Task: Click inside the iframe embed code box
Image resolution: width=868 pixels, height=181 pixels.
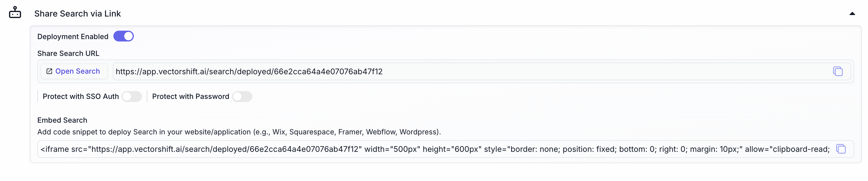Action: pyautogui.click(x=435, y=149)
